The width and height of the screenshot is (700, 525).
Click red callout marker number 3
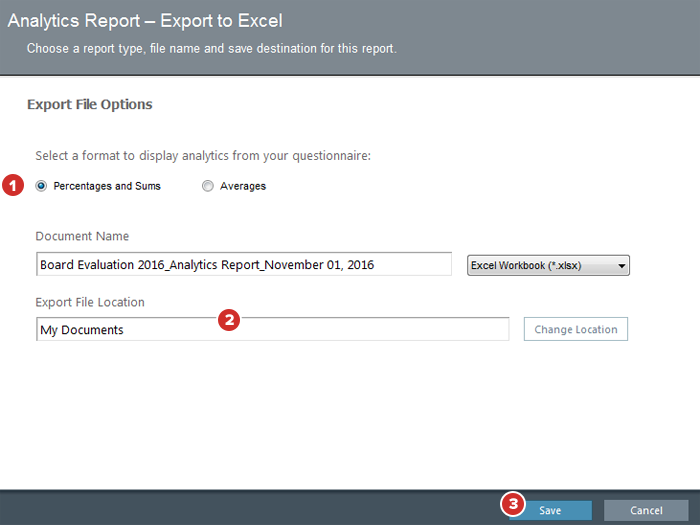click(514, 503)
